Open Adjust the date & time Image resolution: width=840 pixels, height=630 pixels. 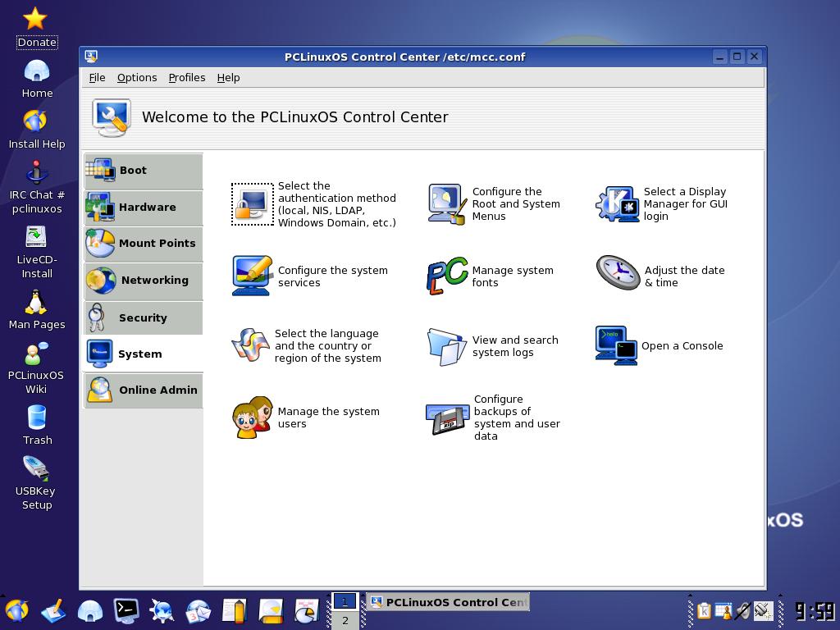660,273
